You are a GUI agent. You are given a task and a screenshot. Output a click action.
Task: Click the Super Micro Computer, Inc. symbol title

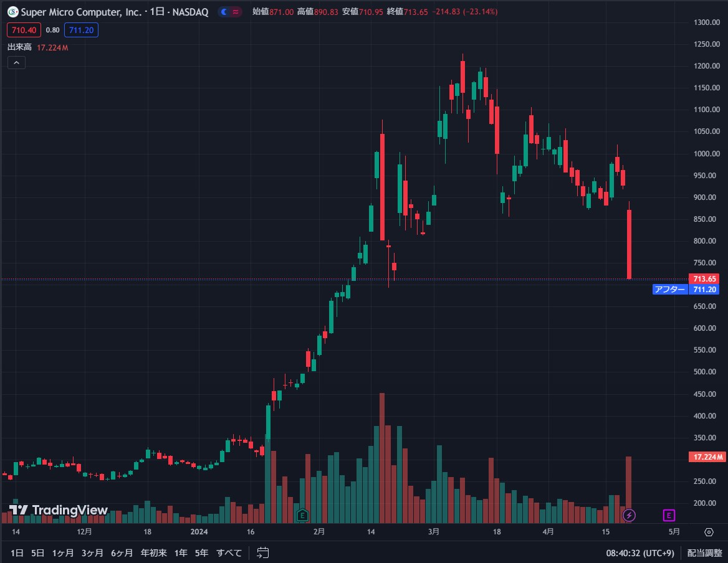(x=81, y=12)
